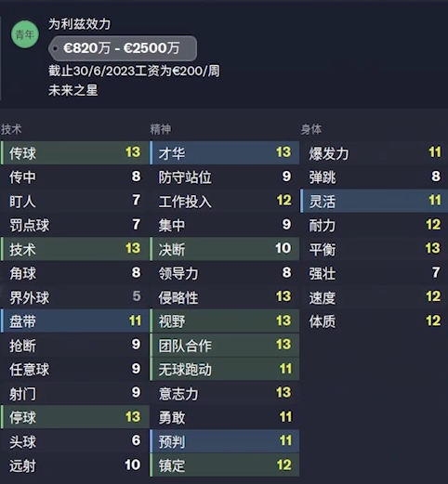Select the 传球 attribute row

pos(75,152)
